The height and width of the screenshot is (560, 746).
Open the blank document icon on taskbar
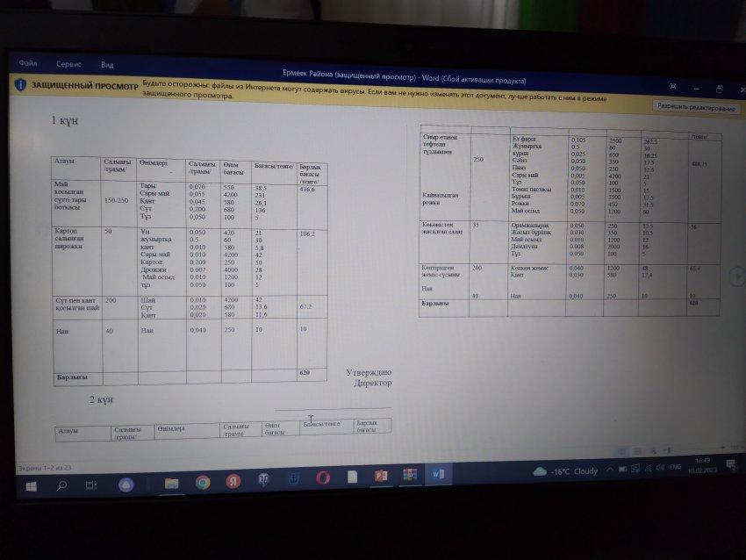(353, 477)
